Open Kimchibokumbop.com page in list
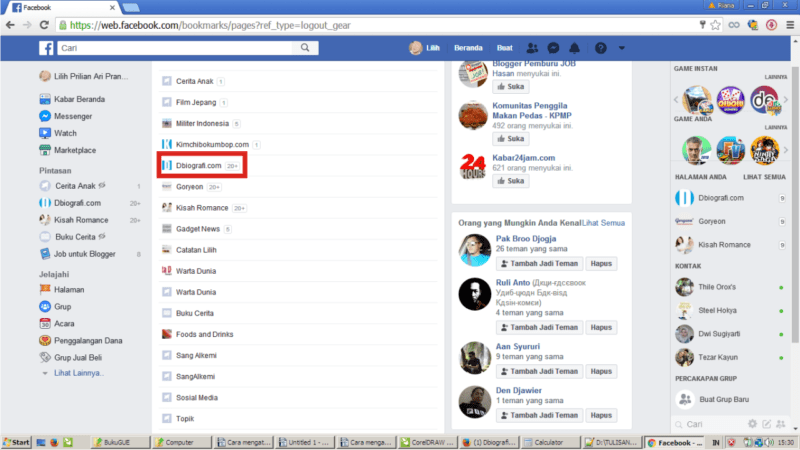800x450 pixels. 212,144
